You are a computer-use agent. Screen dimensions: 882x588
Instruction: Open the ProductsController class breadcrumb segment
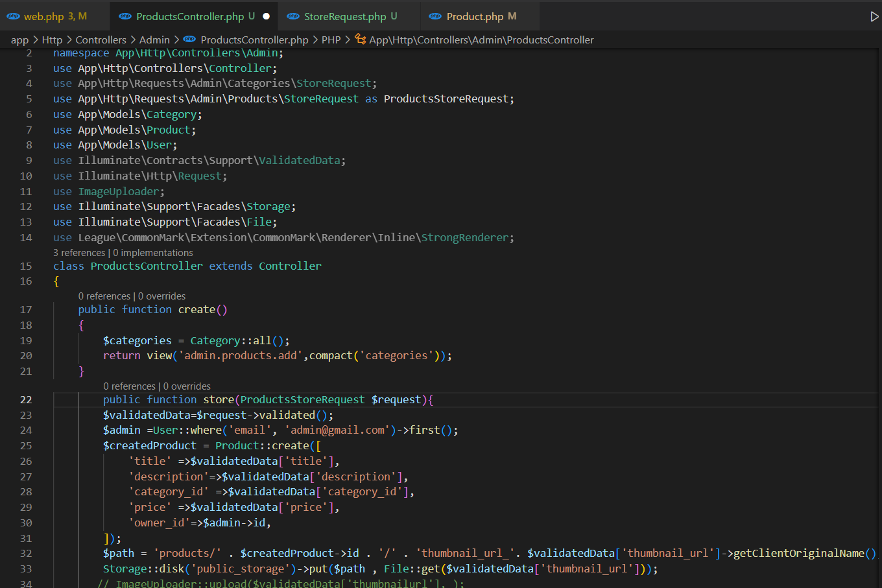pos(481,40)
